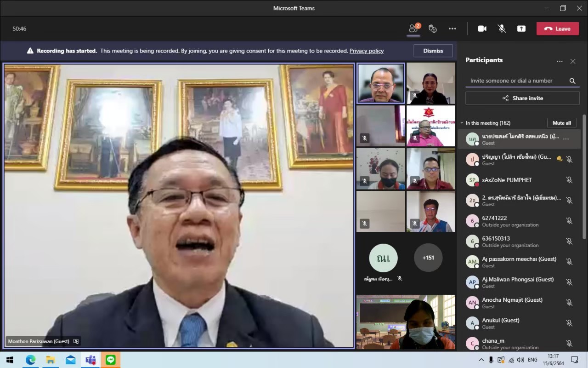
Task: Open more actions ellipsis in meeting toolbar
Action: click(x=452, y=29)
